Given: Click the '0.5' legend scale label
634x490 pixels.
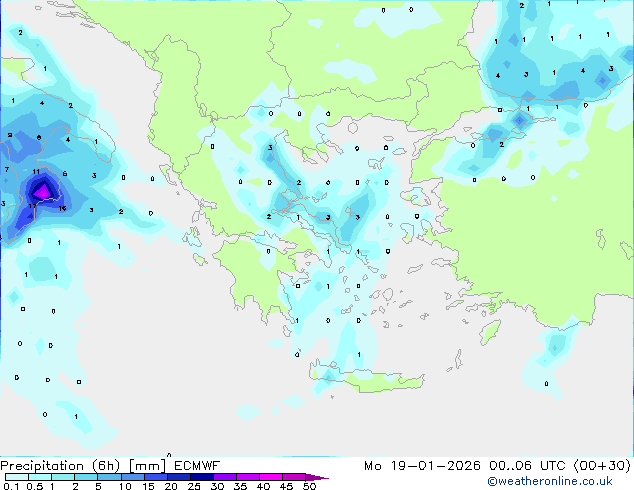Looking at the screenshot, I should (x=35, y=486).
